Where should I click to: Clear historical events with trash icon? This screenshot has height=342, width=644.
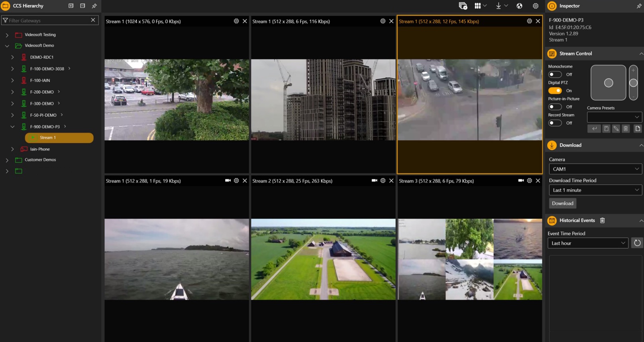tap(603, 221)
